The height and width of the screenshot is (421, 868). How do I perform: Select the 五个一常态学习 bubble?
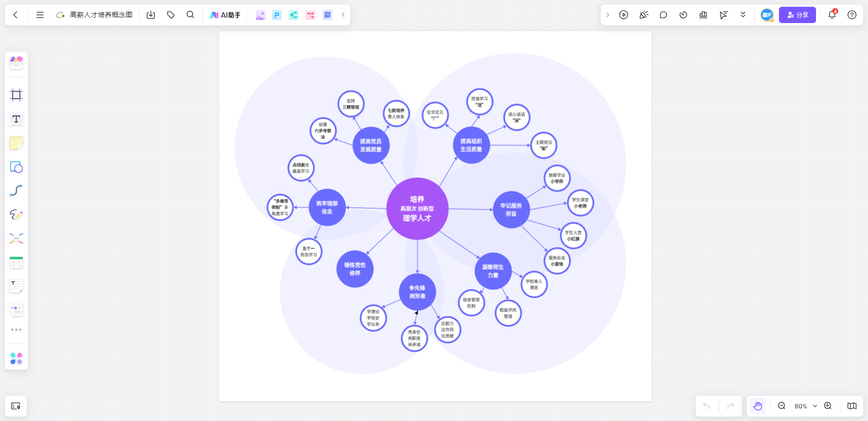point(309,251)
